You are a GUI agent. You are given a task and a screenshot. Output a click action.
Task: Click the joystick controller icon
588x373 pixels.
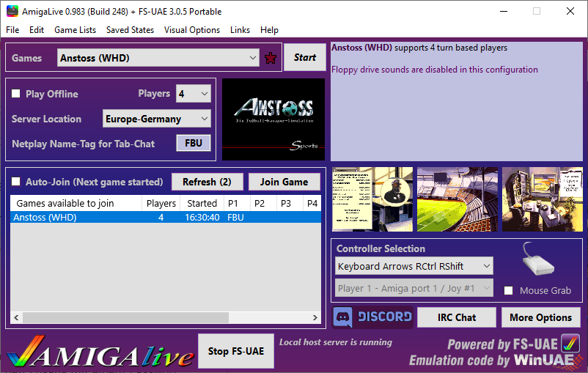point(539,259)
